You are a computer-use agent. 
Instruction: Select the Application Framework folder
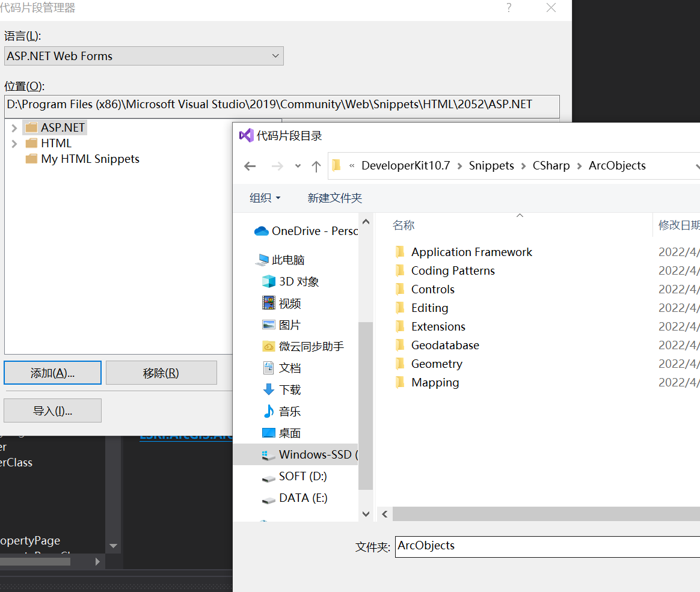(x=464, y=252)
